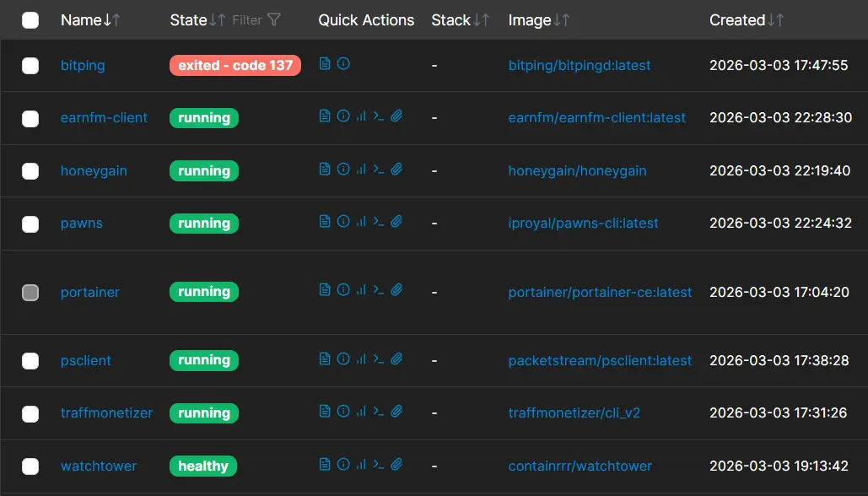Open stats icon for pawns container
The width and height of the screenshot is (868, 496).
coord(361,221)
